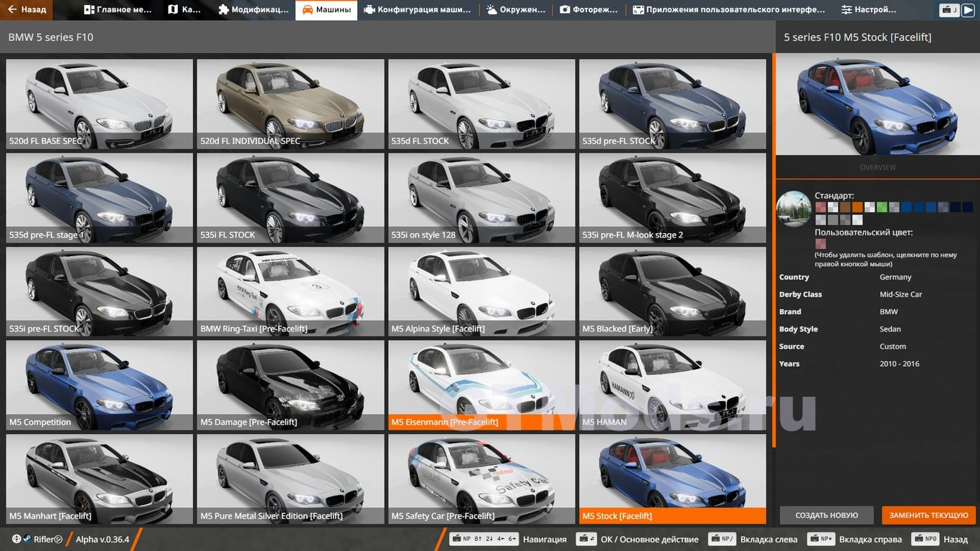Select M5 Stock [Facelift] thumbnail
The image size is (980, 551).
672,479
